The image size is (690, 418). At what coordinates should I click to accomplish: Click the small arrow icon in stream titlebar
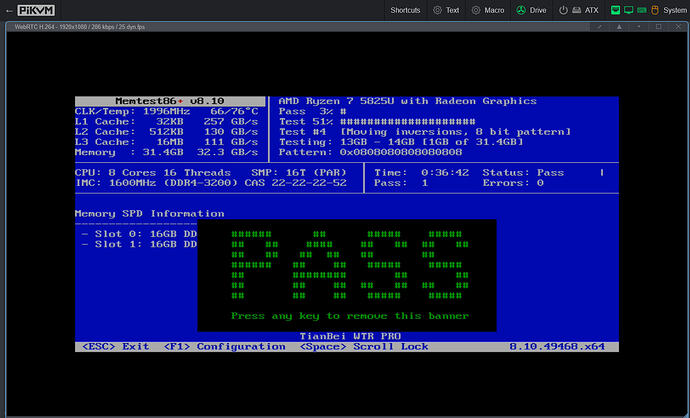[x=639, y=27]
